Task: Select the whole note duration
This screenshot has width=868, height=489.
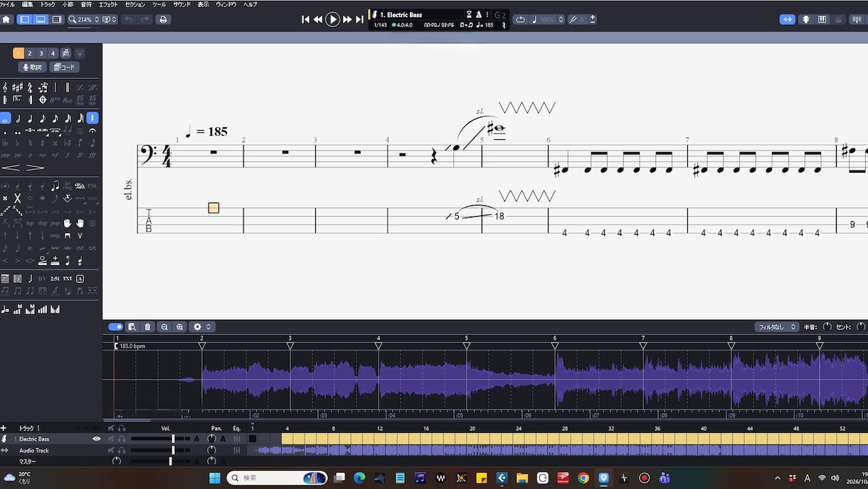Action: click(x=5, y=118)
